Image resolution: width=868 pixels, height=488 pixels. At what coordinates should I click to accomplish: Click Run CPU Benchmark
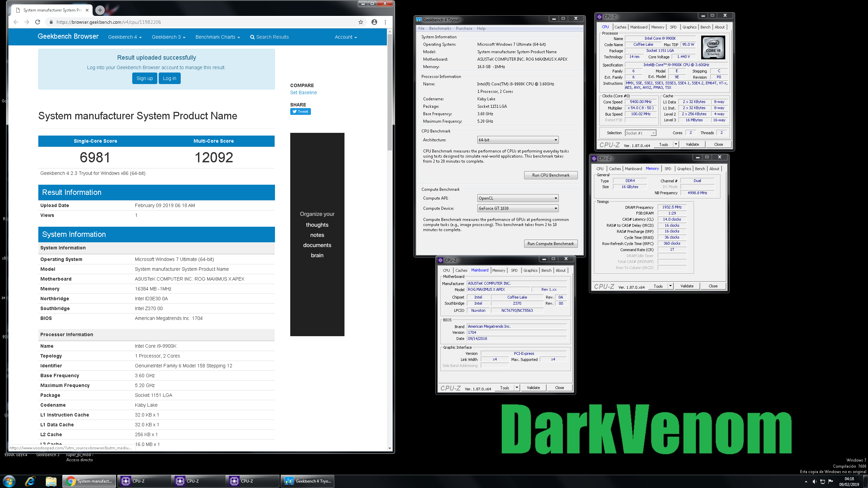[551, 175]
